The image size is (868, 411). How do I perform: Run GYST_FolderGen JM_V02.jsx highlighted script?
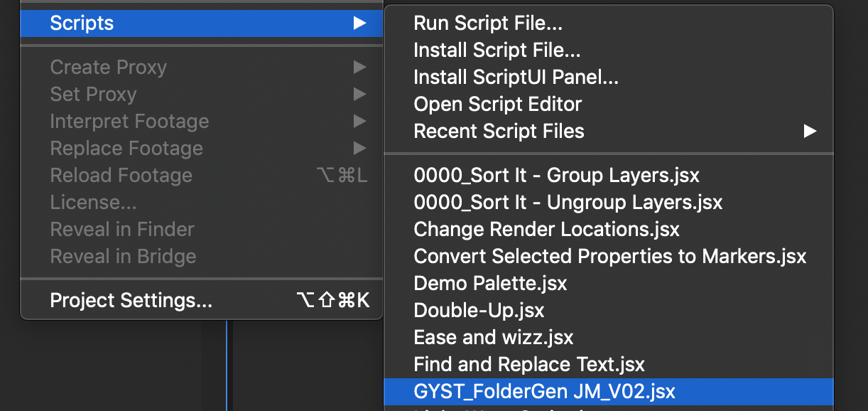(609, 392)
